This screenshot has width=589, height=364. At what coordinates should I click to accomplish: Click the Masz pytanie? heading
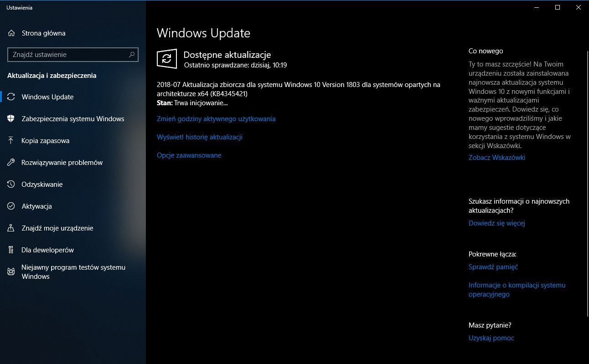click(490, 325)
